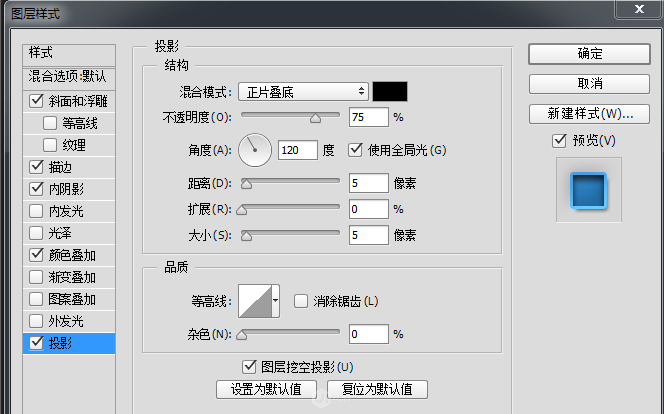Open the black shadow color swatch

coord(390,91)
